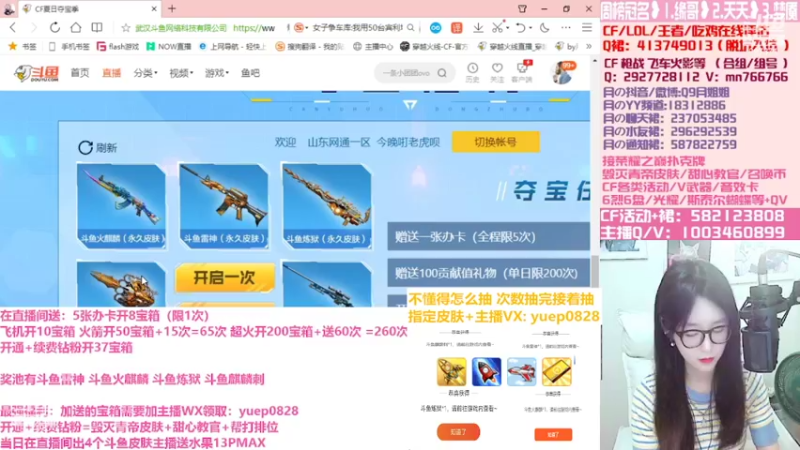Open the 书签 bookmarks star

(x=22, y=46)
